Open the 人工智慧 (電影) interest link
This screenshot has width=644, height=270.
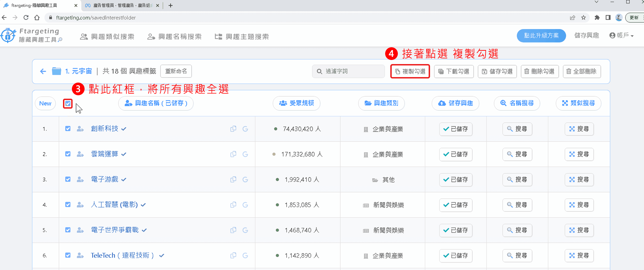[x=114, y=205]
